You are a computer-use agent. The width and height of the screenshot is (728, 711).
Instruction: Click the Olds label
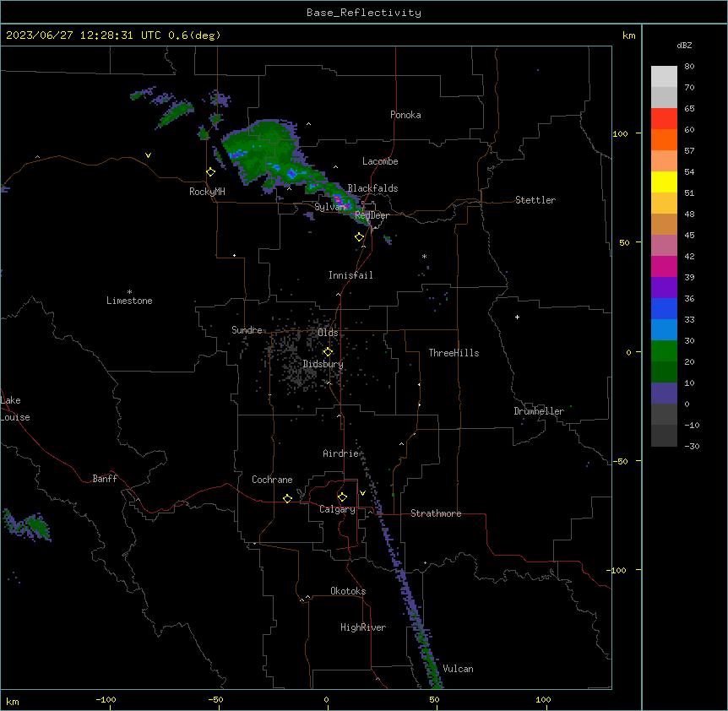tap(328, 333)
